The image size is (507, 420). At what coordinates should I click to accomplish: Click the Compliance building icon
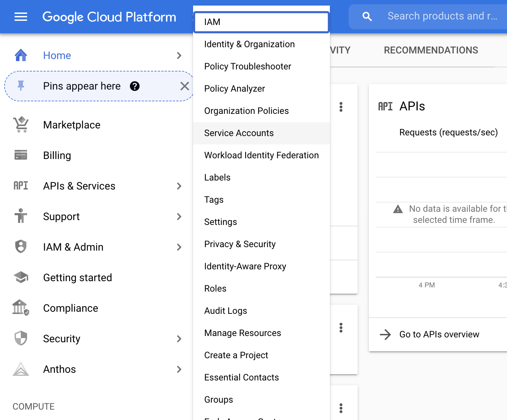(x=21, y=308)
